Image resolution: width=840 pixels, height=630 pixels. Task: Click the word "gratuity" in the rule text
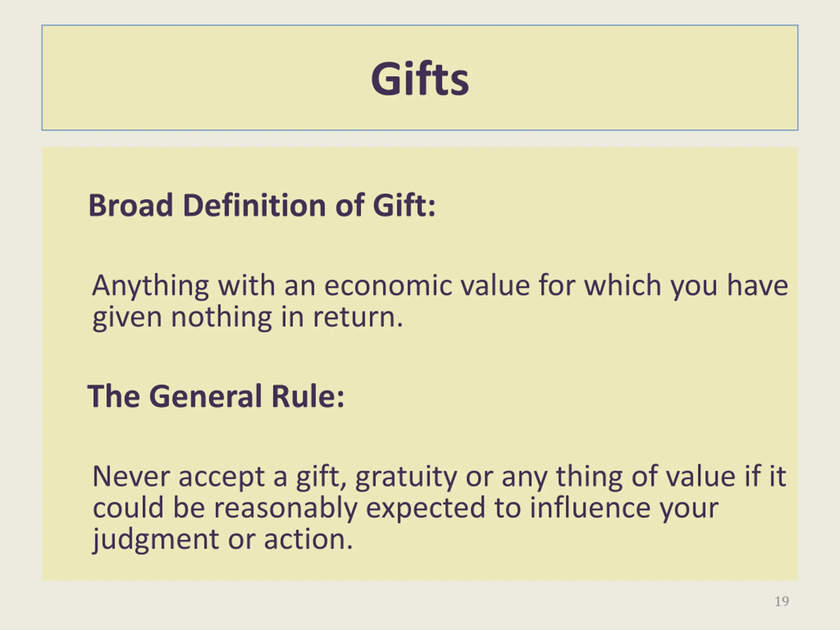click(406, 477)
